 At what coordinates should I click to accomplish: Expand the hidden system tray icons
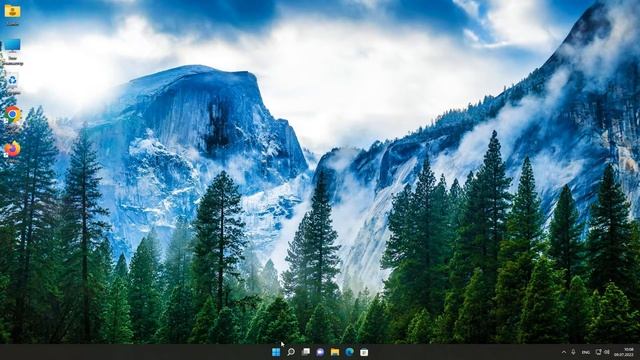(564, 352)
